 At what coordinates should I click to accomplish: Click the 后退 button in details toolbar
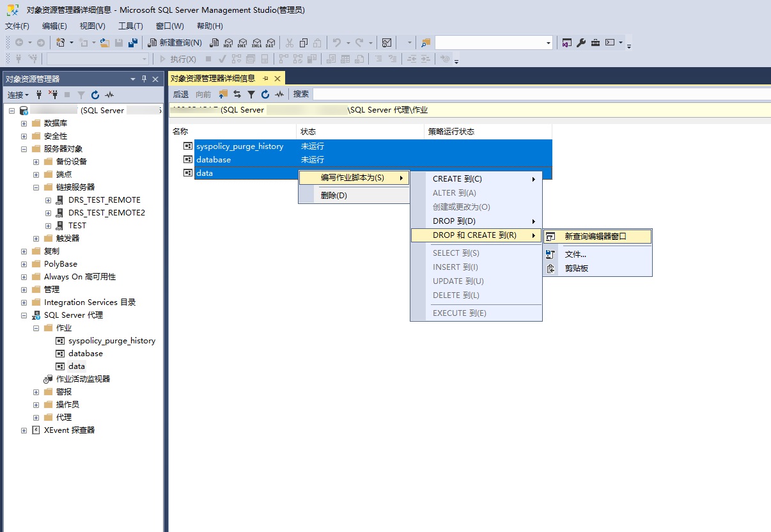tap(181, 94)
